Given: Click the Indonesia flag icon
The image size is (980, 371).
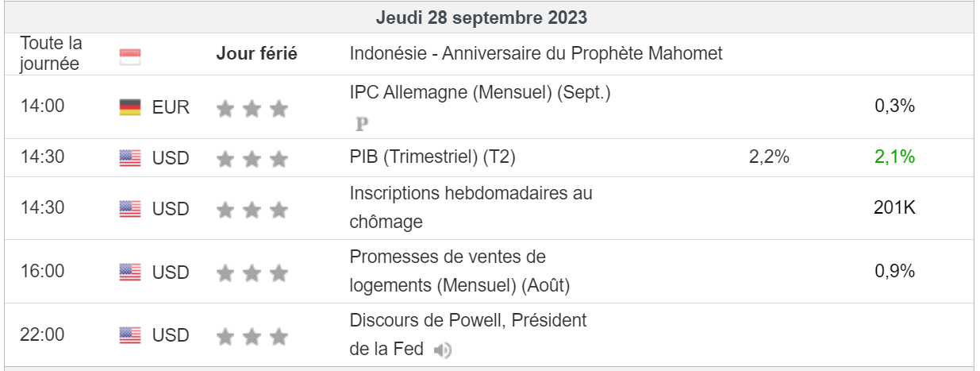Looking at the screenshot, I should click(x=129, y=56).
